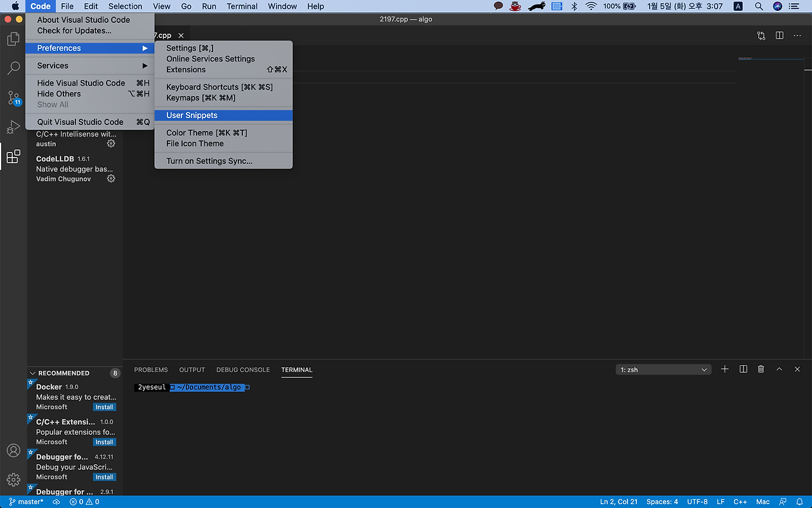812x508 pixels.
Task: Open More Actions ellipsis in editor toolbar
Action: pyautogui.click(x=797, y=36)
